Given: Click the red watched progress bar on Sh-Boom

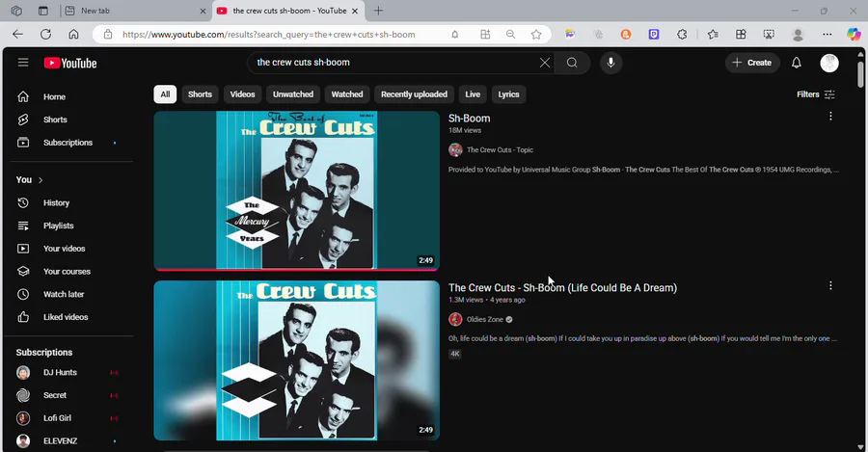Looking at the screenshot, I should click(x=297, y=270).
